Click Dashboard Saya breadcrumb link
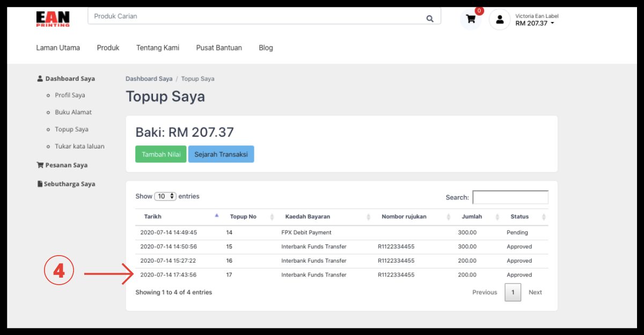Viewport: 644px width, 335px height. click(149, 79)
